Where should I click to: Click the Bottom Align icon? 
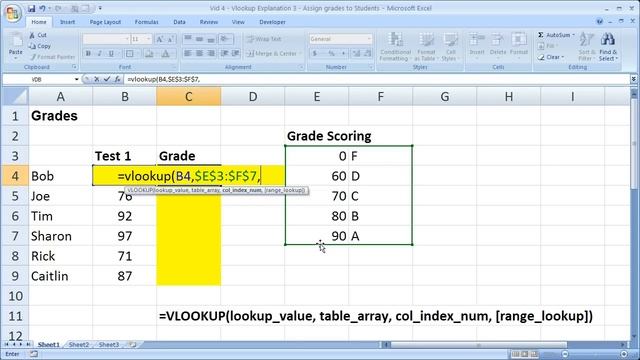[211, 39]
